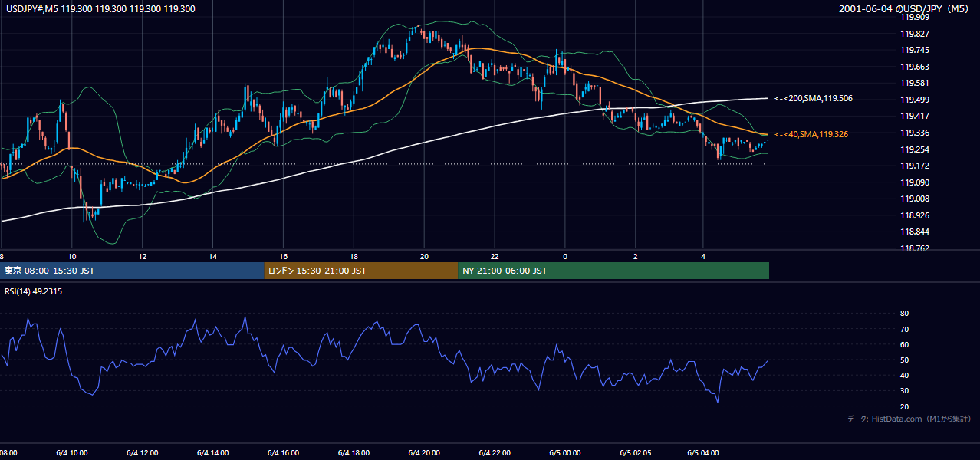Click the 6/4 18:00 bottom time label
The height and width of the screenshot is (460, 980).
pyautogui.click(x=353, y=453)
